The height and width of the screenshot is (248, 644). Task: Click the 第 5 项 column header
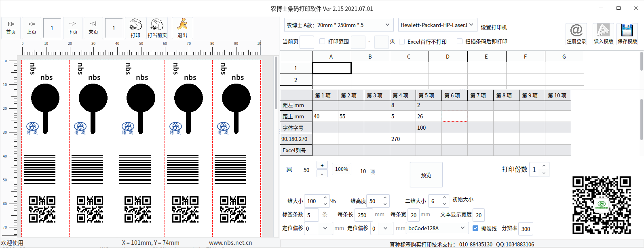[429, 95]
